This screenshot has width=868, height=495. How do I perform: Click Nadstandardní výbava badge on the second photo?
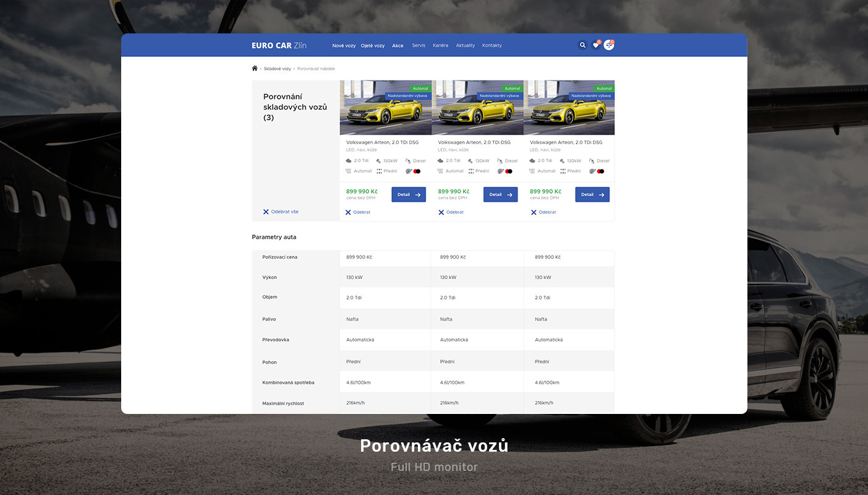click(500, 96)
